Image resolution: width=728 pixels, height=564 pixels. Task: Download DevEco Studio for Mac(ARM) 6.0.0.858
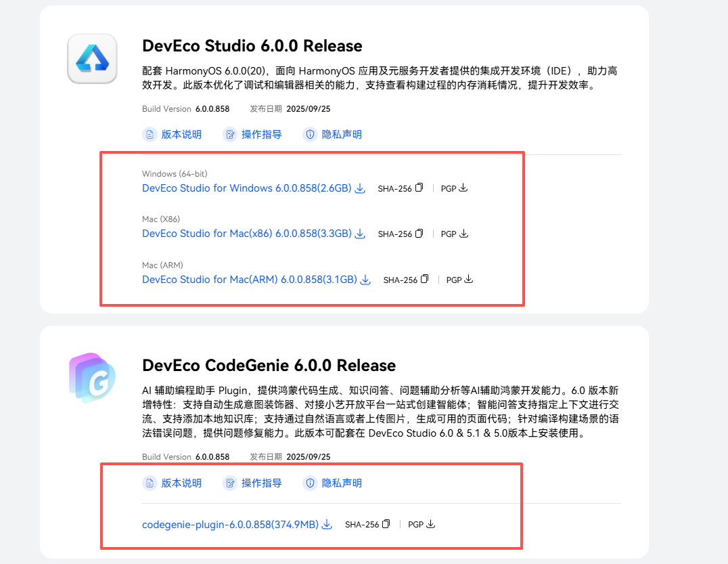coord(250,279)
